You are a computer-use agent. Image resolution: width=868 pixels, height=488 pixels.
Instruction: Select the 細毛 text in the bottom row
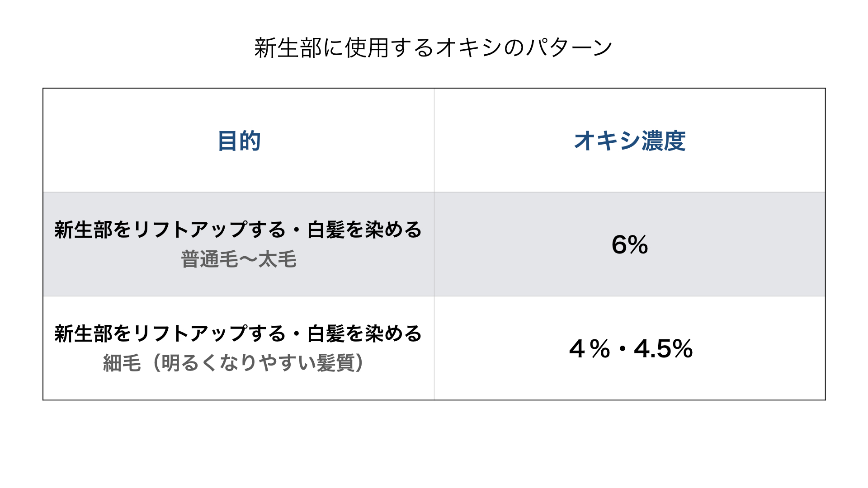tap(122, 363)
